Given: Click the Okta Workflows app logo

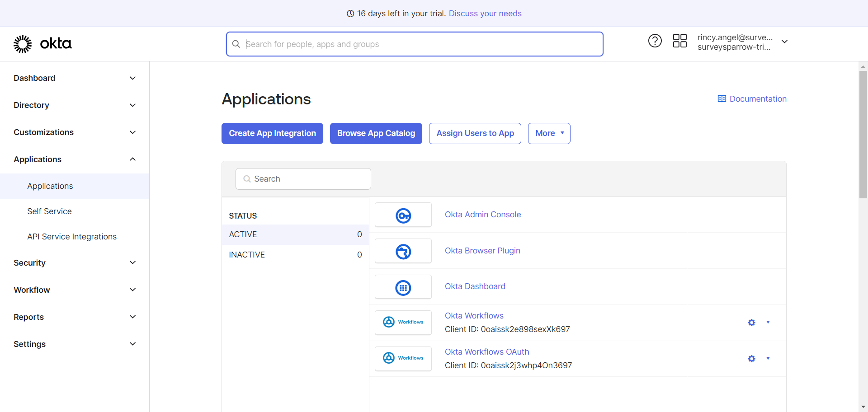Looking at the screenshot, I should click(403, 323).
